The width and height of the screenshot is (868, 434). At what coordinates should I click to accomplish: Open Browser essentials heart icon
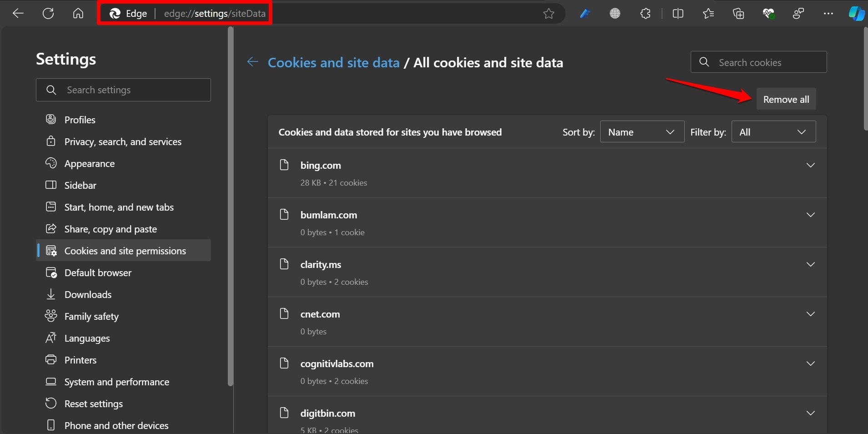(768, 14)
